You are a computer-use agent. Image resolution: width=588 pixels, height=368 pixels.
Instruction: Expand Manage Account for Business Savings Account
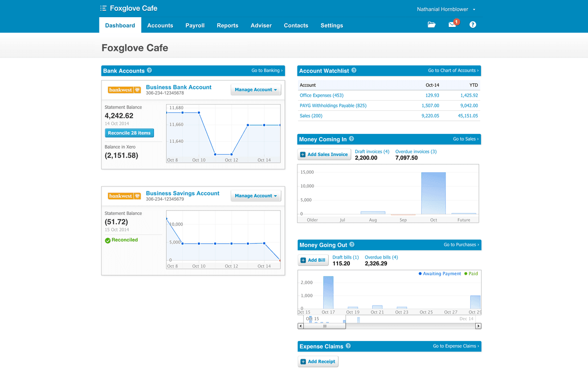(x=256, y=196)
